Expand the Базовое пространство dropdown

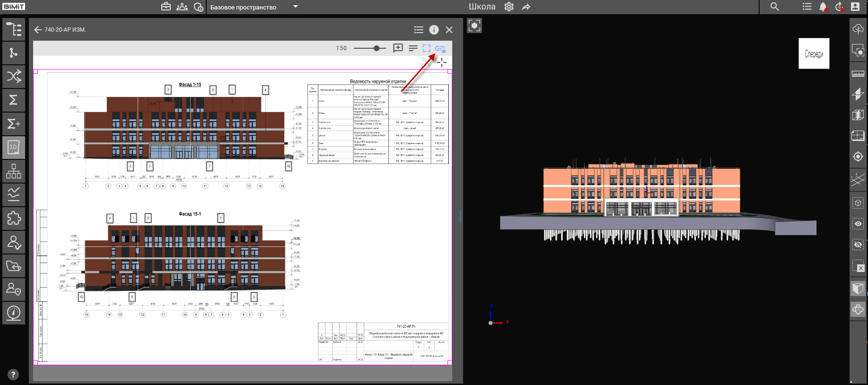[296, 7]
